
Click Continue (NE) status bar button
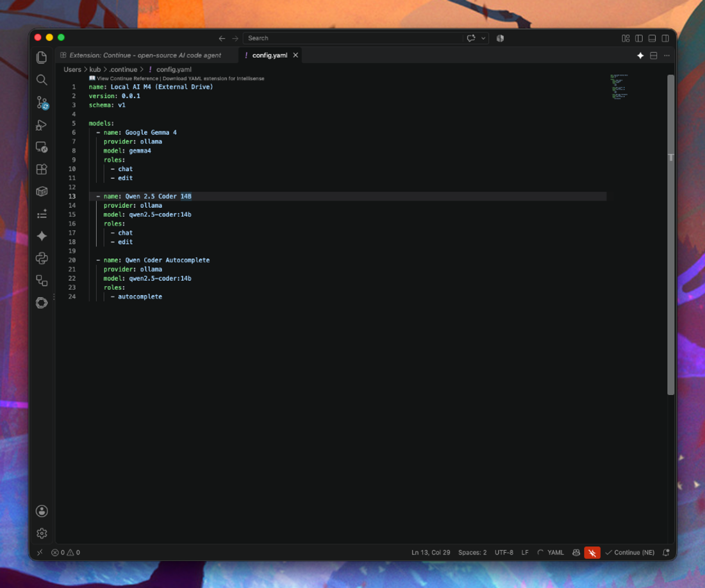(630, 553)
